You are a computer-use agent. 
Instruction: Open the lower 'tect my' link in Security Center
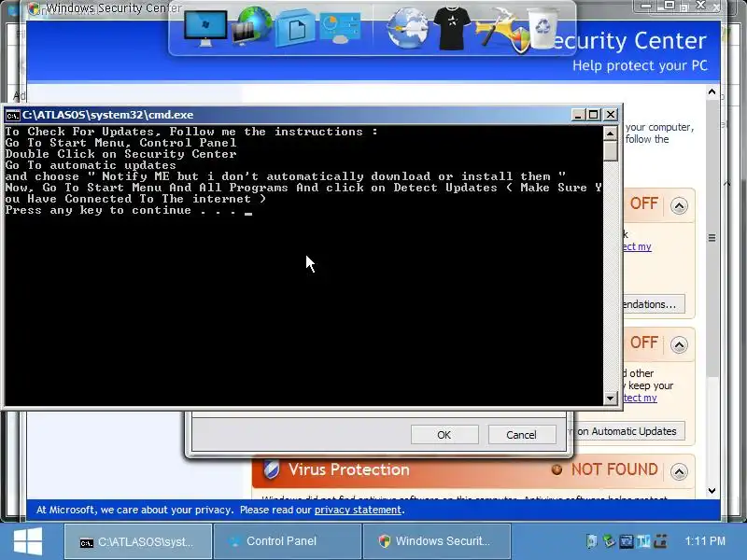(640, 399)
